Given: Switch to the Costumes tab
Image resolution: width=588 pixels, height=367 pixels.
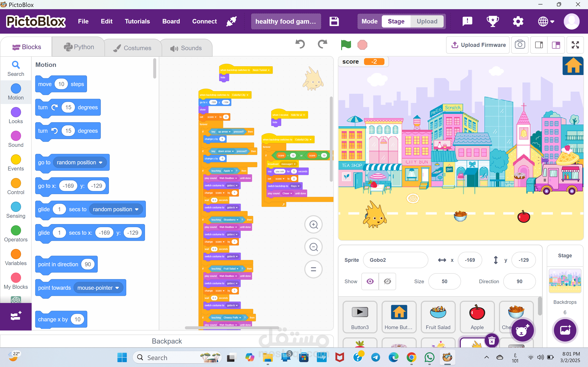Looking at the screenshot, I should (x=133, y=48).
